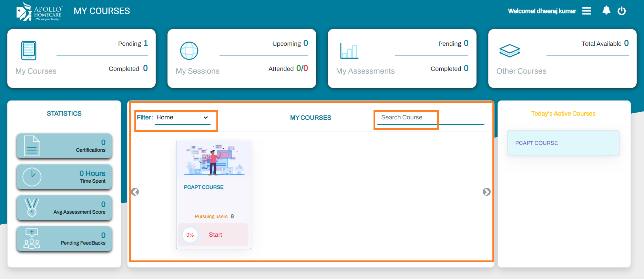Open the hamburger menu icon
The image size is (644, 279).
[x=586, y=11]
